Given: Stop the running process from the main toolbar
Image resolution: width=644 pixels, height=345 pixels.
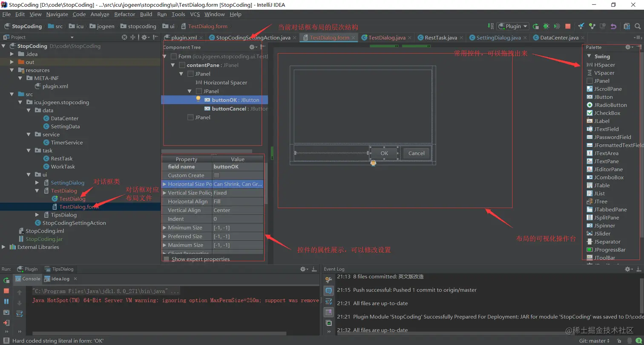Looking at the screenshot, I should click(568, 26).
